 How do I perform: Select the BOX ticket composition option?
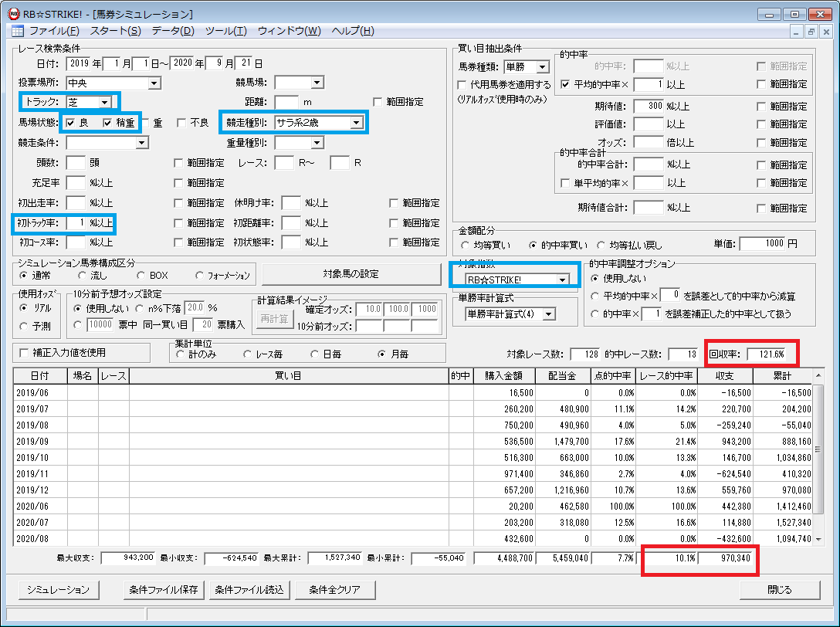141,276
